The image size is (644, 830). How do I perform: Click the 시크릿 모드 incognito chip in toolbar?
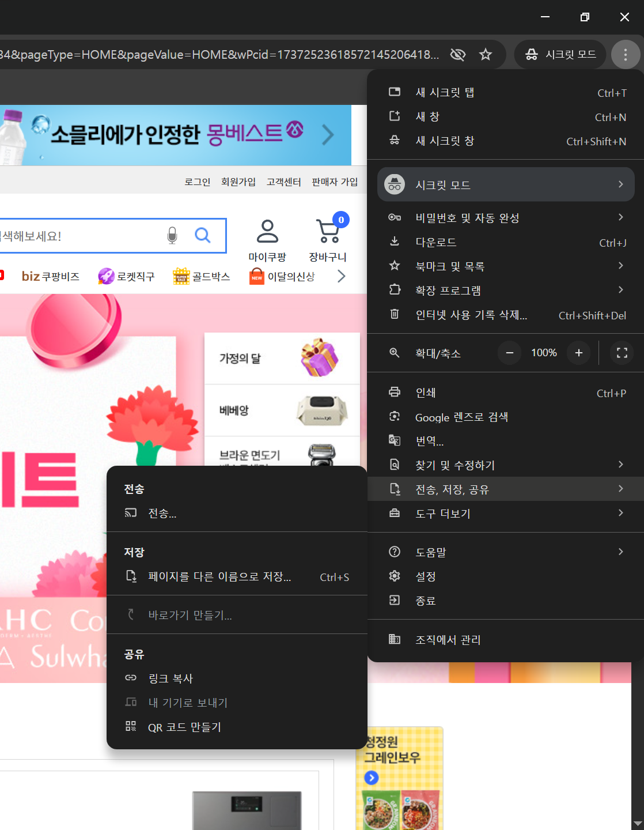click(560, 55)
